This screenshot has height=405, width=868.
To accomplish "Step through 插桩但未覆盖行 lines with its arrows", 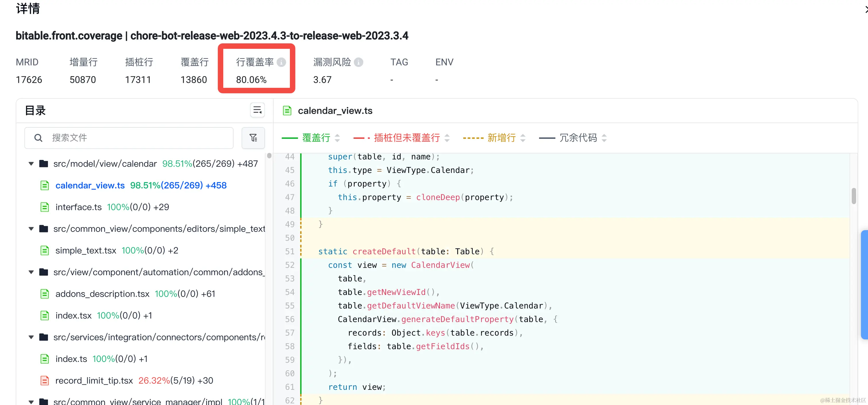I will [x=447, y=138].
